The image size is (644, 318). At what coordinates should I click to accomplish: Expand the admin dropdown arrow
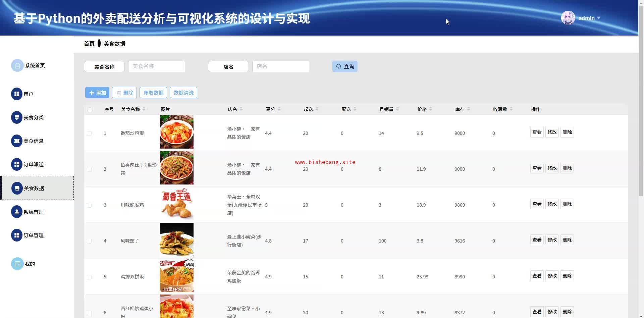(x=599, y=18)
